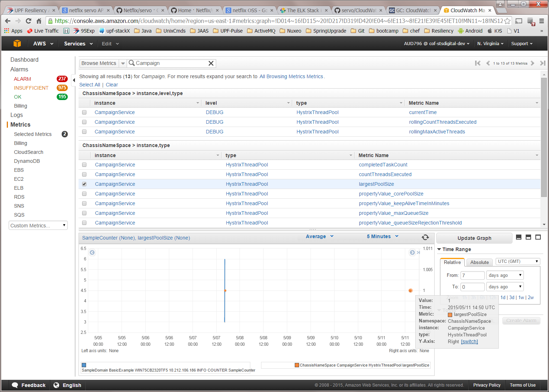This screenshot has width=549, height=392.
Task: Maximize graph panel layout icon
Action: tap(538, 237)
